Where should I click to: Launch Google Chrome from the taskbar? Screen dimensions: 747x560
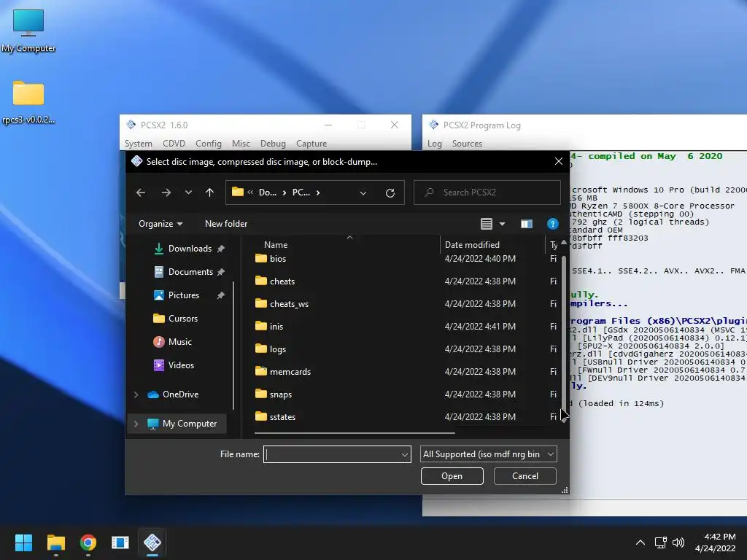88,542
